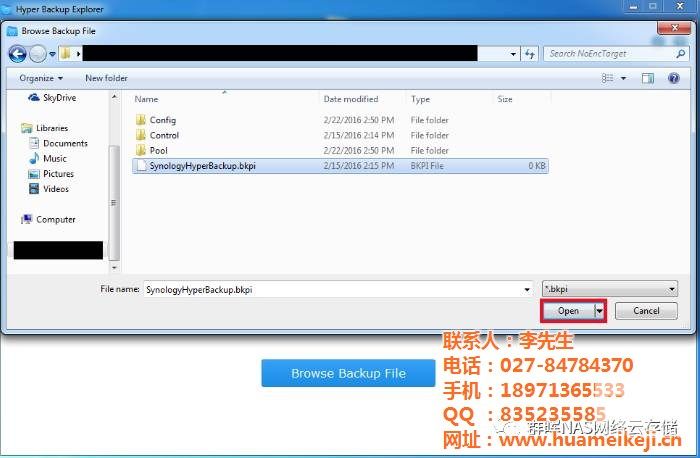This screenshot has width=700, height=458.
Task: Open the recent locations dropdown arrow
Action: [x=52, y=54]
